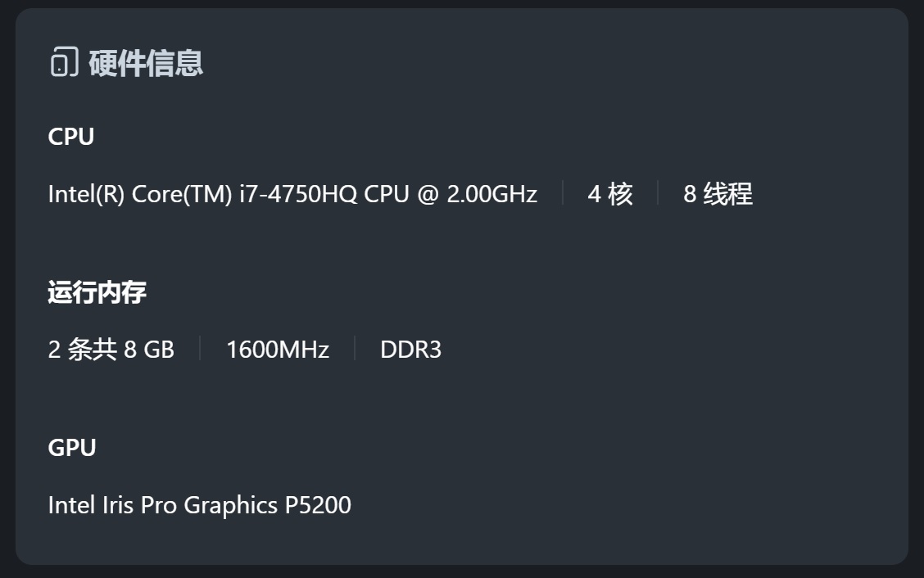Click the word Graphics in GPU name
This screenshot has height=578, width=924.
(x=230, y=505)
